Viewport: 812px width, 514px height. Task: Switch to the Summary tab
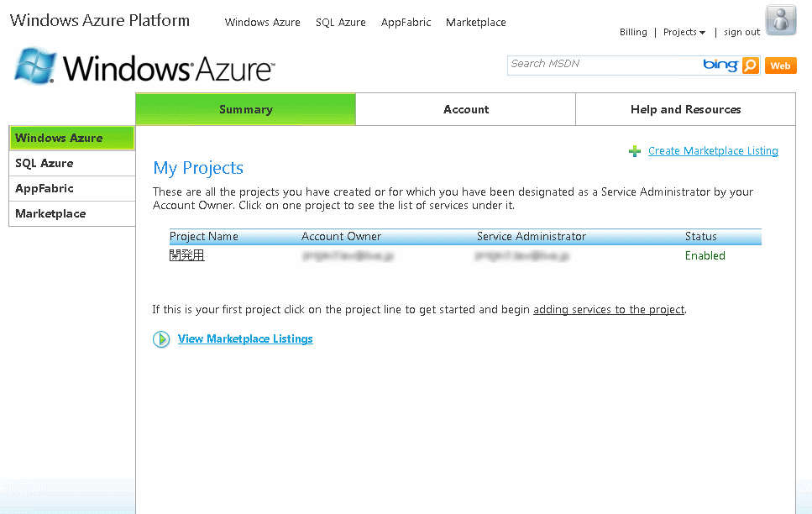pyautogui.click(x=245, y=109)
